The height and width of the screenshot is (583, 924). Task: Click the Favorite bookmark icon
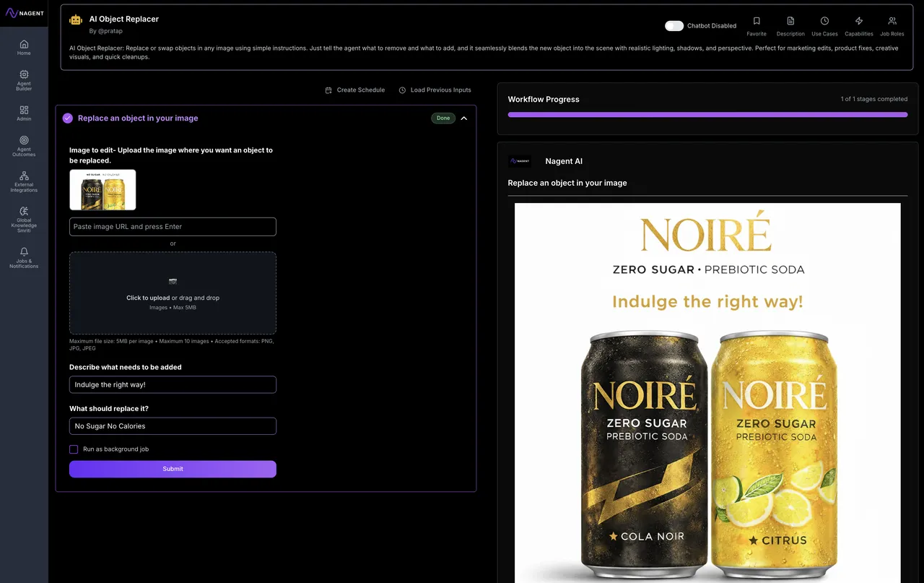757,21
